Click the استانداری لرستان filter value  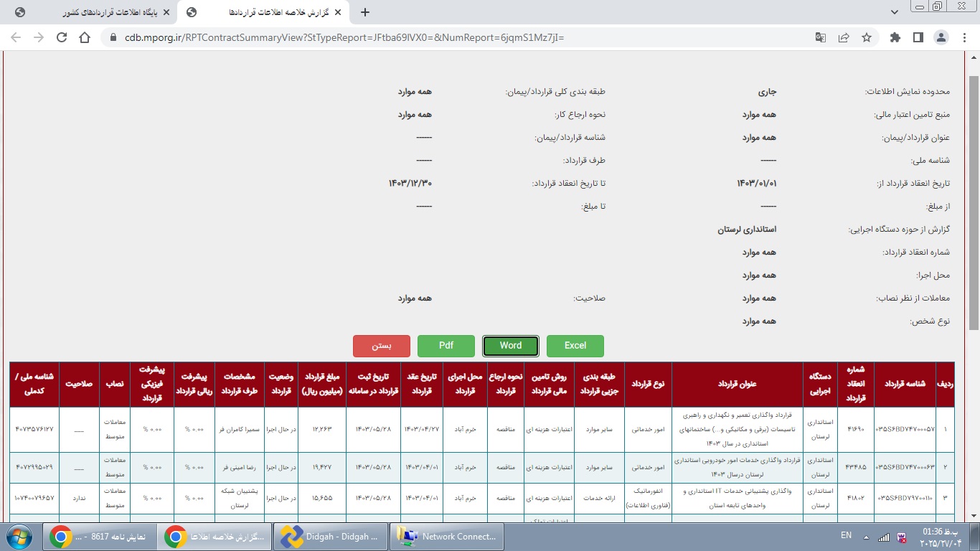(x=747, y=230)
